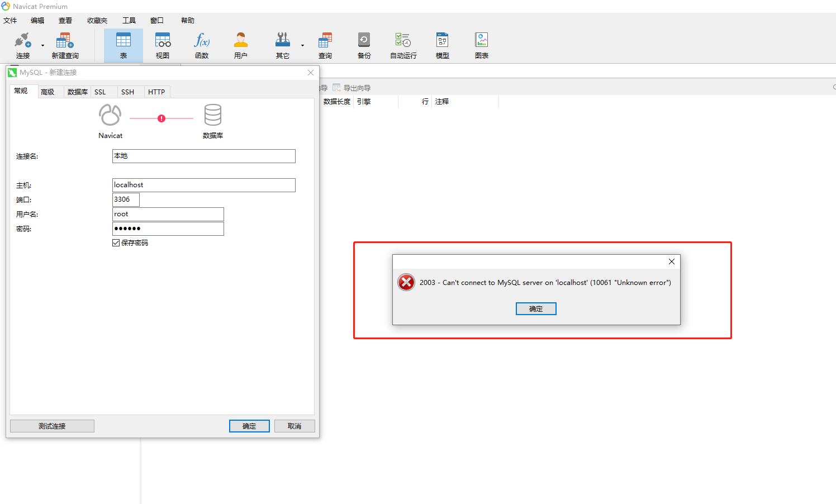Close the MySQL 新建连接 dialog
This screenshot has width=836, height=504.
coord(311,73)
